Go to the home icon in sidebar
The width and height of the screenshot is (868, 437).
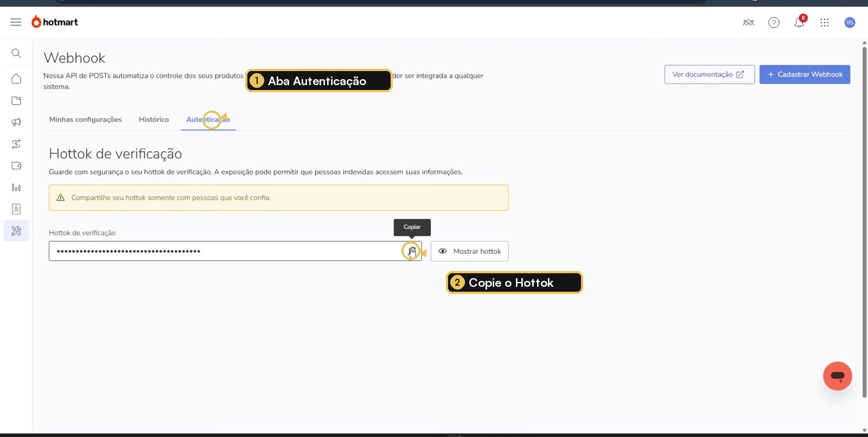pos(16,79)
